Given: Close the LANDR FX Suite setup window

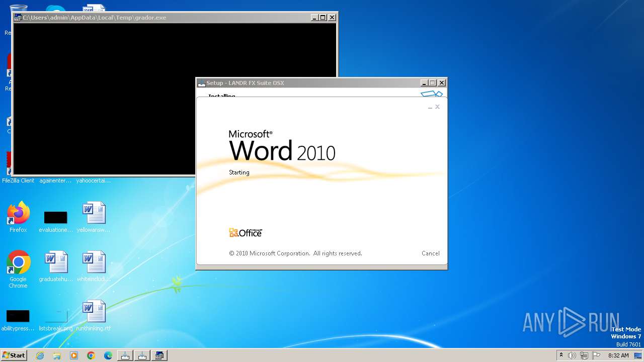Looking at the screenshot, I should 442,83.
